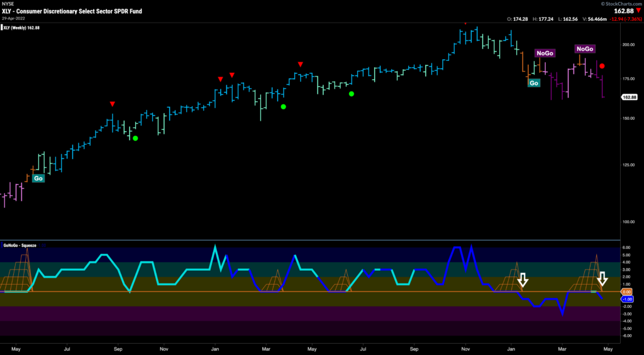Click the teal Go label near the 125 level
The height and width of the screenshot is (355, 644).
38,178
